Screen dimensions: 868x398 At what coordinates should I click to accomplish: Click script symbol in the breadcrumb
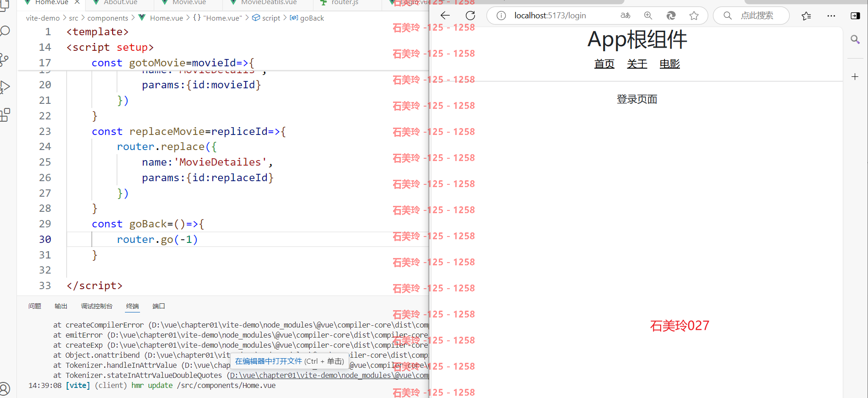click(266, 18)
